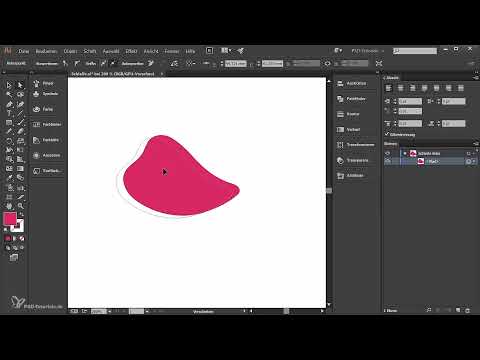480x360 pixels.
Task: Switch to the Ebenen panel tab
Action: 391,144
